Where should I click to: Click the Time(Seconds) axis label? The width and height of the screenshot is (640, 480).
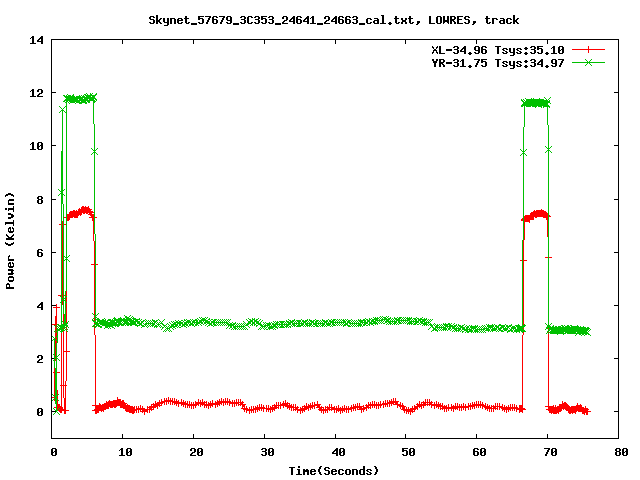(x=333, y=471)
